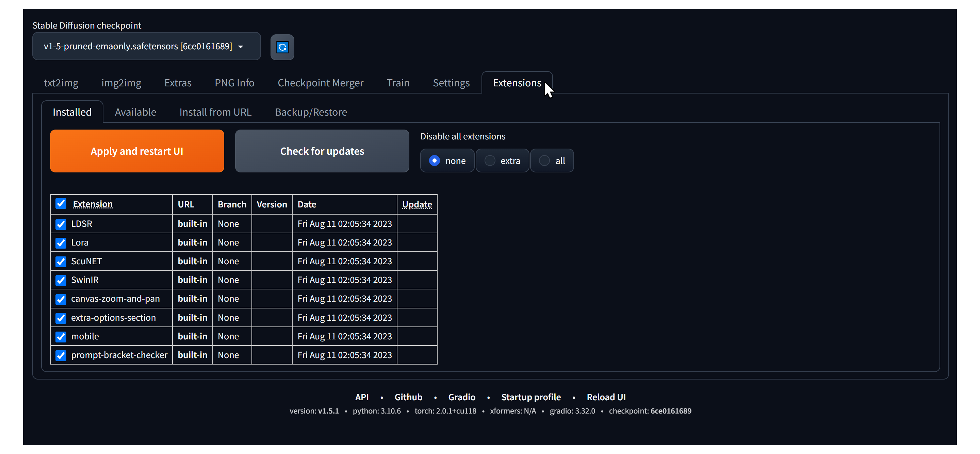This screenshot has width=980, height=454.
Task: Open Install from URL sub-tab
Action: [215, 112]
